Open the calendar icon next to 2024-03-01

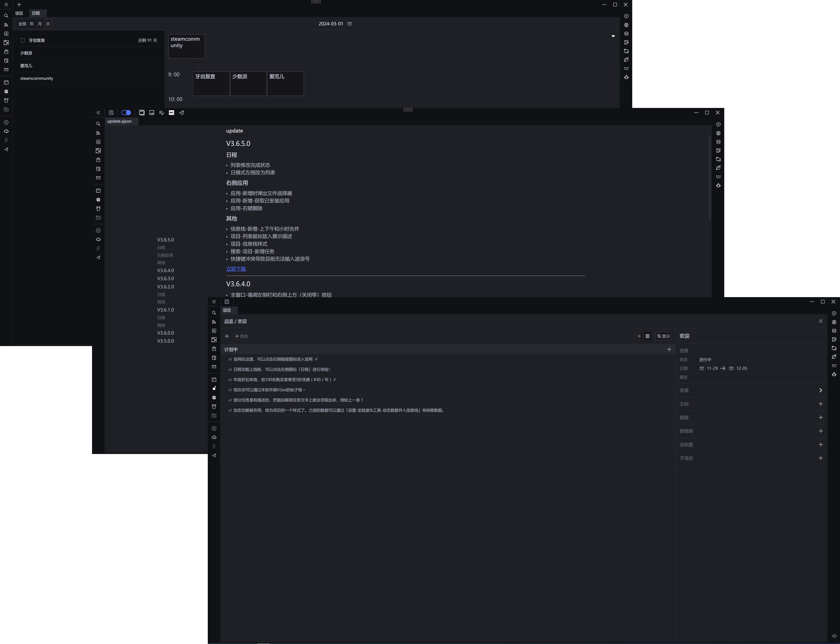pos(350,24)
